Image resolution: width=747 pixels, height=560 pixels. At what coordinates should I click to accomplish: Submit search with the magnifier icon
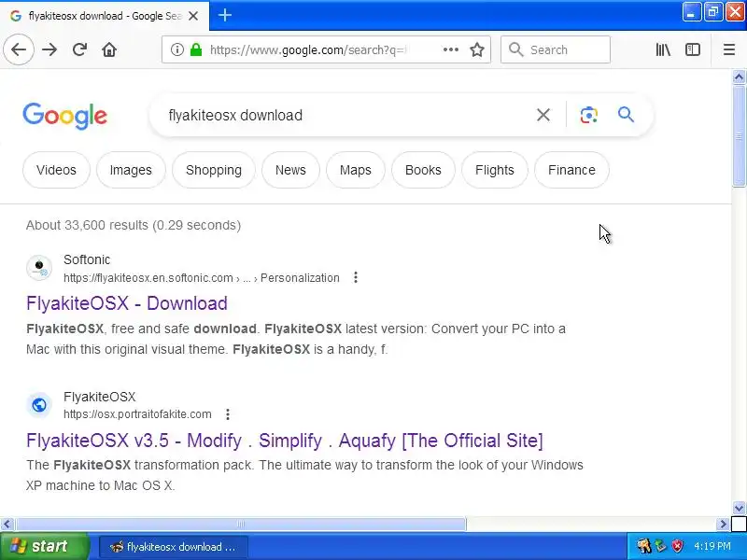[626, 114]
